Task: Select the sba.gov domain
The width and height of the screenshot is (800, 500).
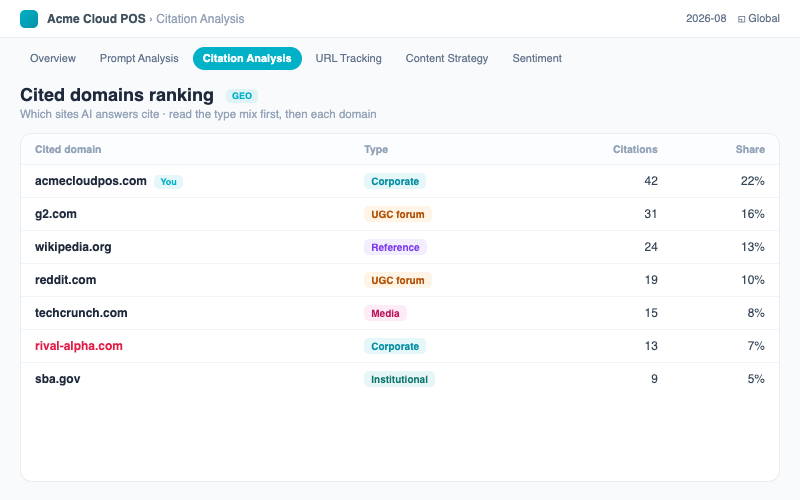Action: click(58, 379)
